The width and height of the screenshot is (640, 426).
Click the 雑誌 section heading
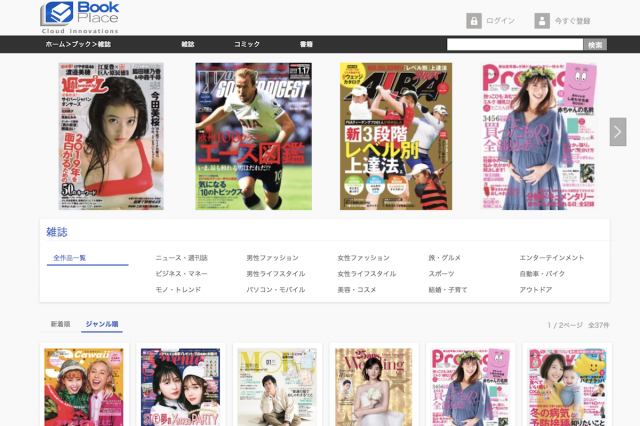57,232
